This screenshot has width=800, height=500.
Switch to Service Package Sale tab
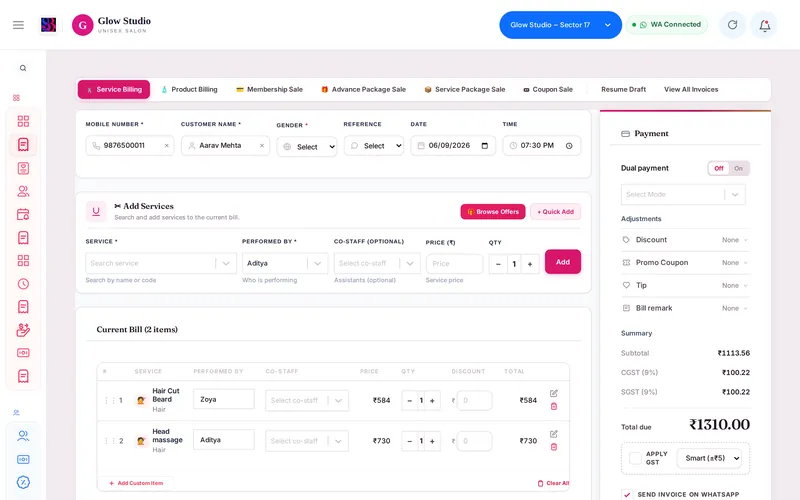coord(465,89)
